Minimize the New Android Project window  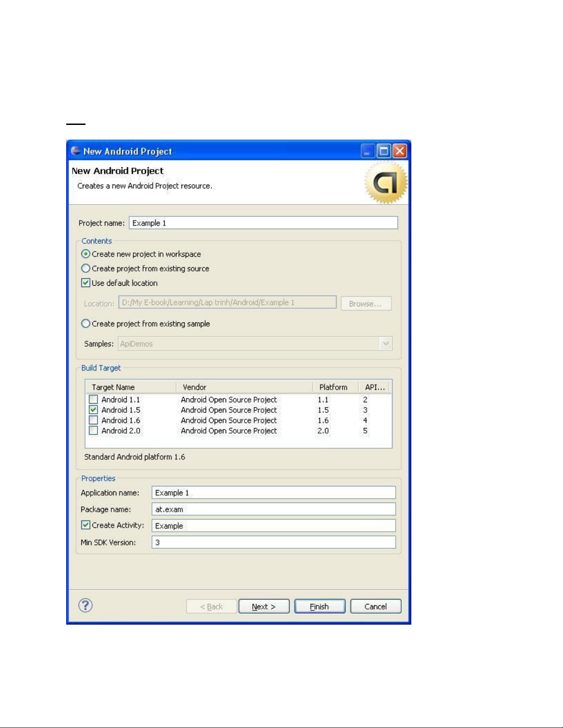click(x=368, y=151)
